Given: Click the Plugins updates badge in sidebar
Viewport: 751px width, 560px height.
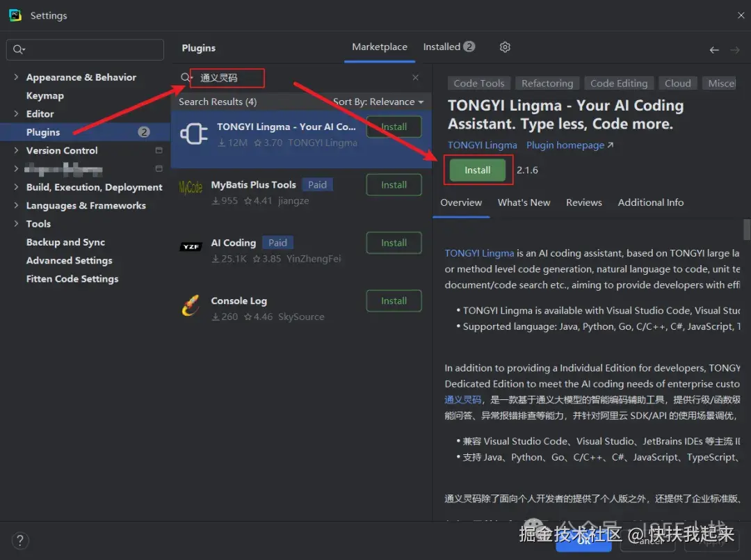Looking at the screenshot, I should click(x=144, y=131).
